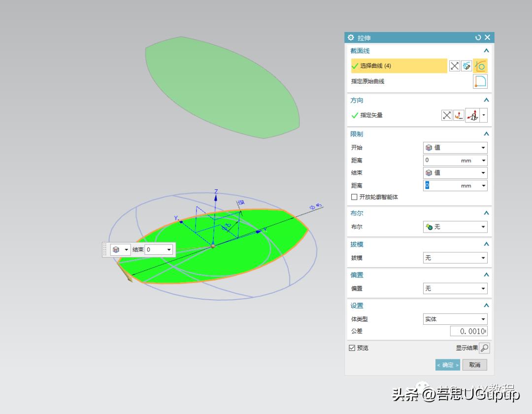Open the vector type dropdown arrow

484,115
